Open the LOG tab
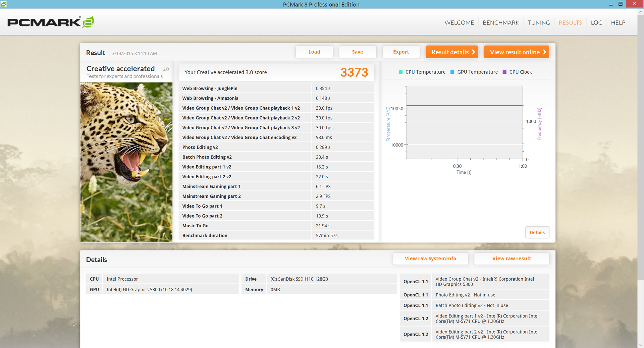 pyautogui.click(x=596, y=22)
